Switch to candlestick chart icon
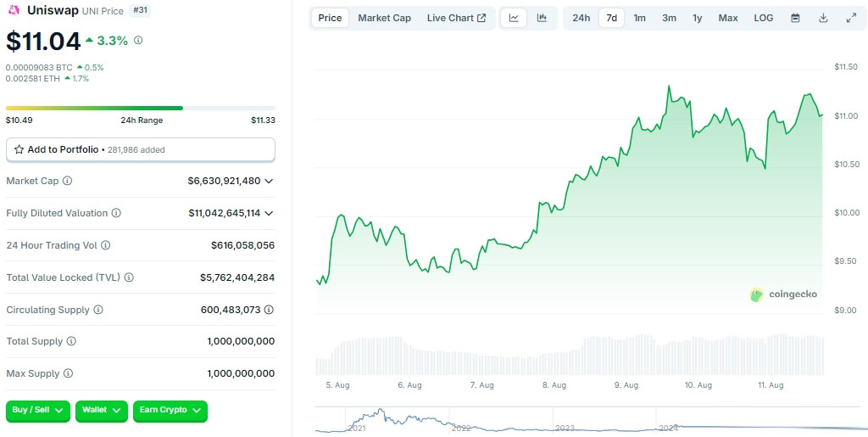The width and height of the screenshot is (868, 437). (x=542, y=18)
